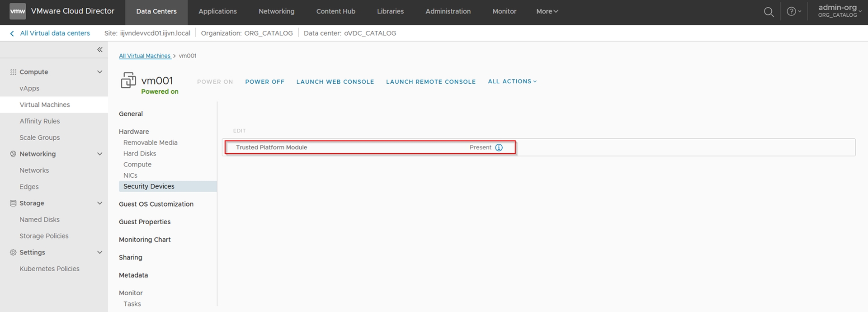868x312 pixels.
Task: Collapse the Compute section chevron
Action: click(x=99, y=72)
